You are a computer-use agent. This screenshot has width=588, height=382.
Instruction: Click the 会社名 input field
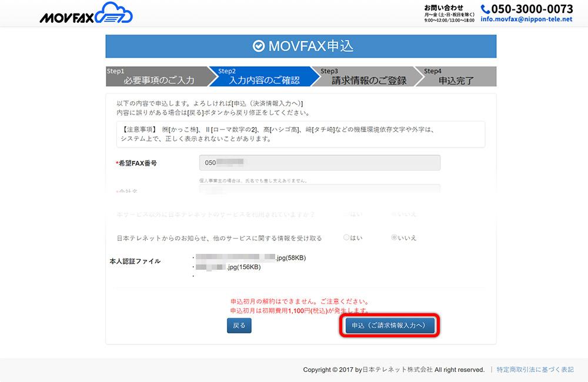coord(319,190)
